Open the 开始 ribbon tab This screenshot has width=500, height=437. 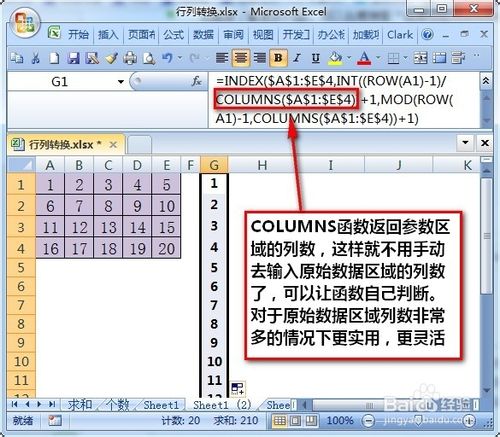point(79,34)
